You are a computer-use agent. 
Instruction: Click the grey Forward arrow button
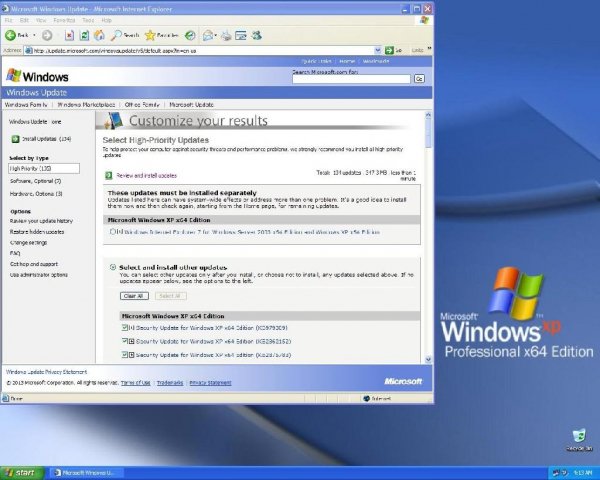tap(47, 36)
